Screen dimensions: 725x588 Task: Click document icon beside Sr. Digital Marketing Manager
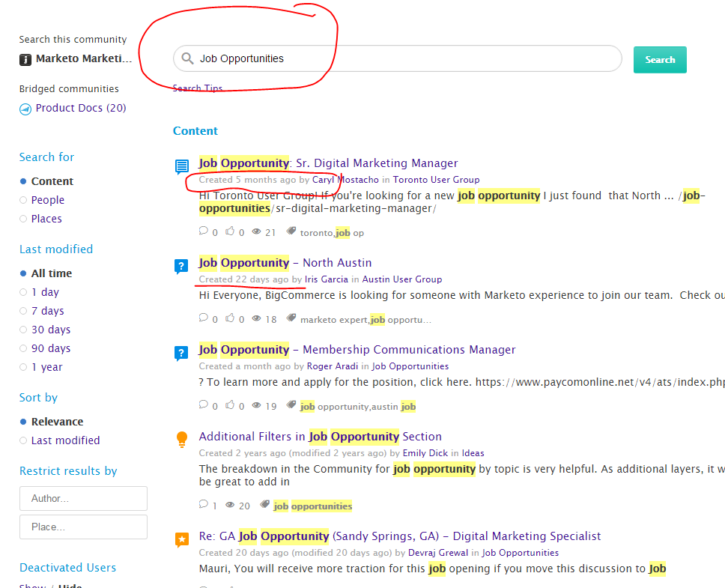pos(182,166)
